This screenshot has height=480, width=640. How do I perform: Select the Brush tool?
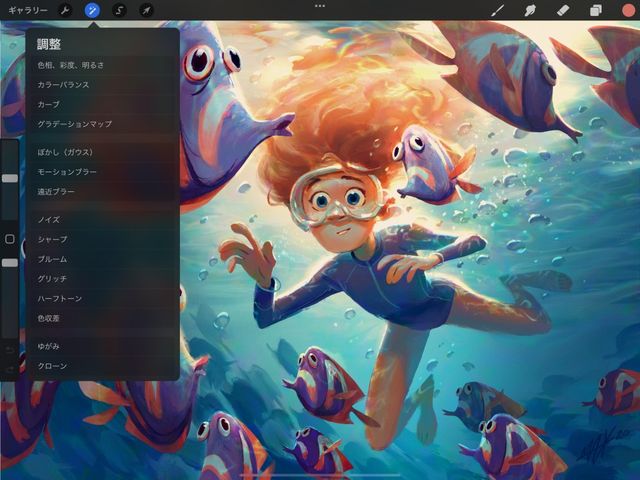coord(497,10)
